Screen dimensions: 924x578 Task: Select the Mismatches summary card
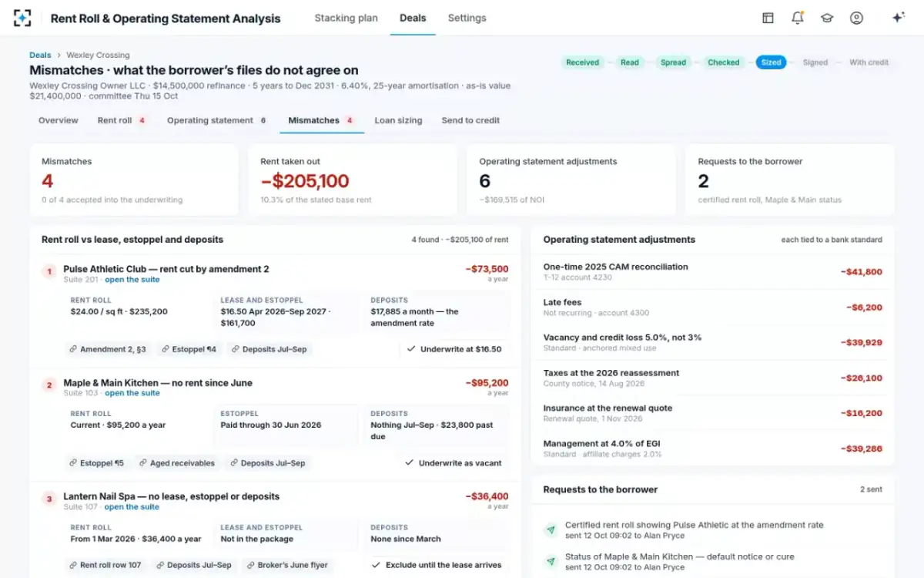click(134, 180)
